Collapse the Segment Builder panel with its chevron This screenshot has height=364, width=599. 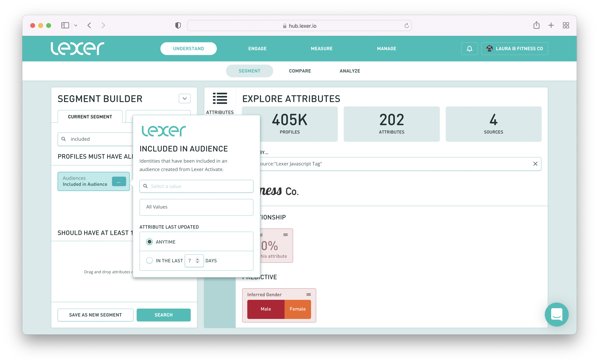tap(185, 98)
